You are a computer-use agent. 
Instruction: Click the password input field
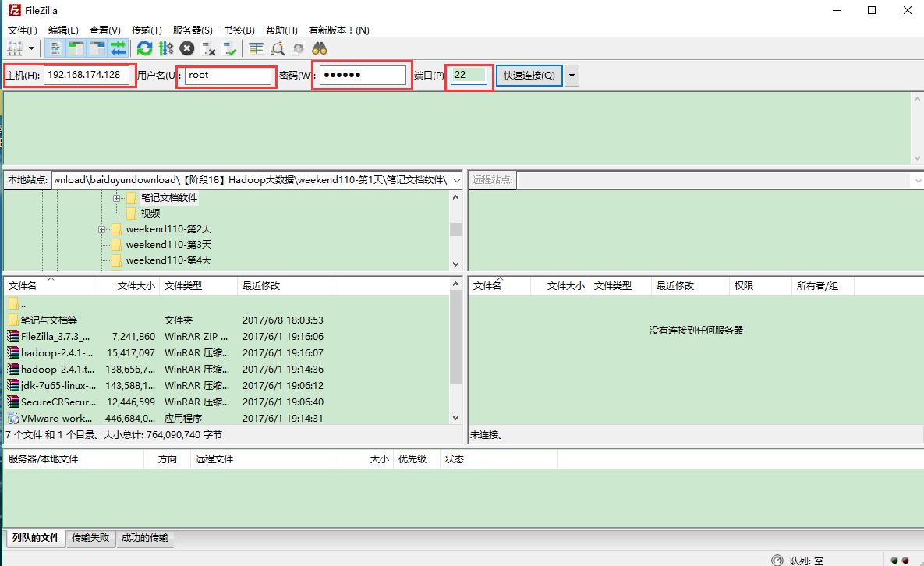(363, 76)
